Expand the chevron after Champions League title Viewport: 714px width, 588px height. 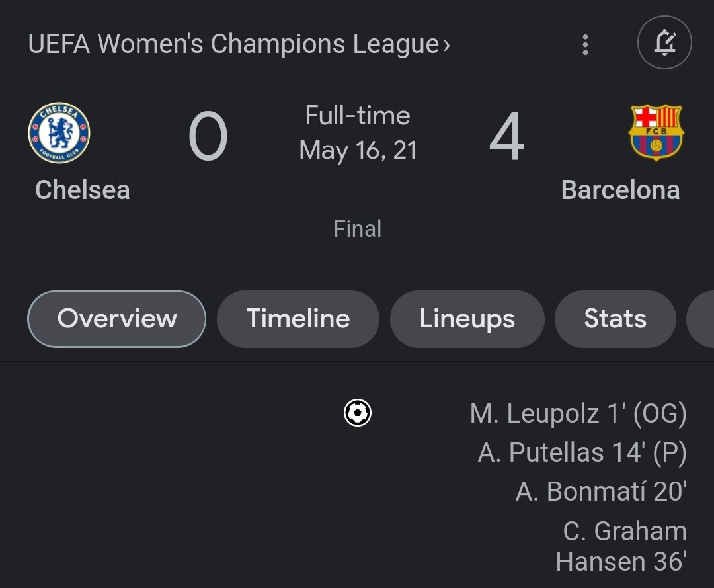click(x=447, y=45)
